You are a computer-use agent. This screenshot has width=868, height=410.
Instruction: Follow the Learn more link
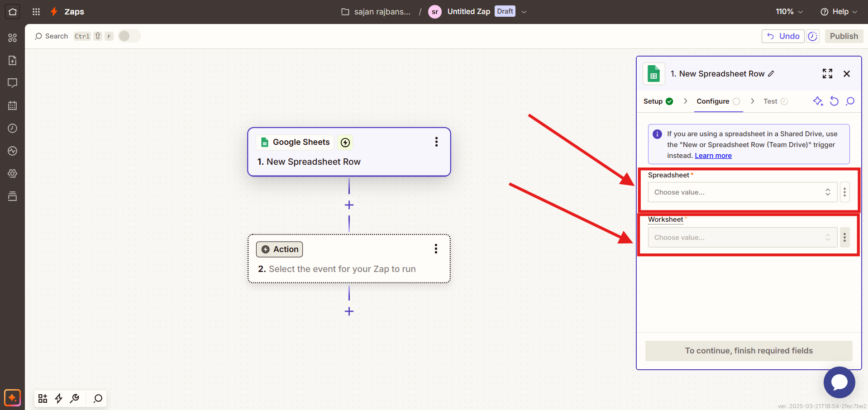[713, 156]
